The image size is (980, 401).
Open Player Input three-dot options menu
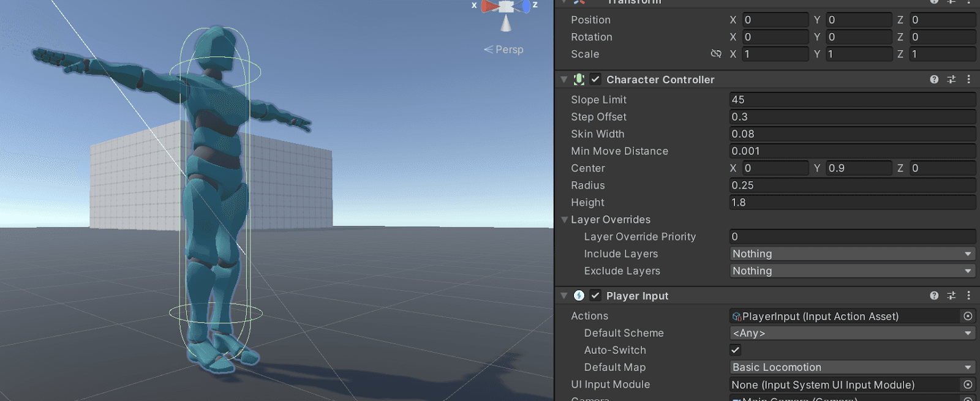[x=968, y=296]
